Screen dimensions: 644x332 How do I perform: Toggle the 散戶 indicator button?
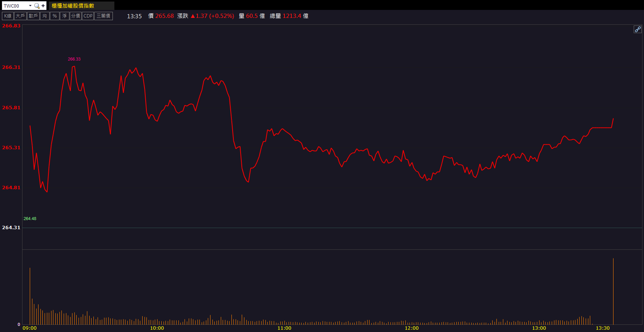point(33,16)
